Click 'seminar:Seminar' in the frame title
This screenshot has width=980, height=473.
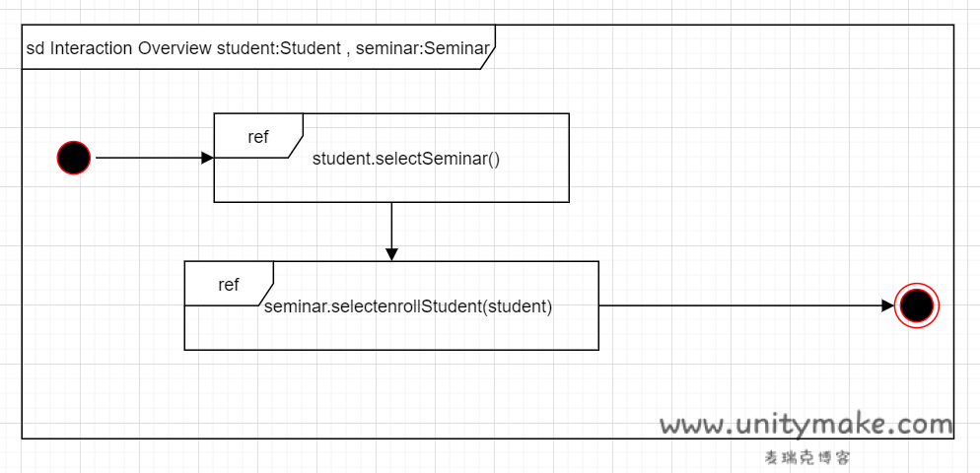[x=424, y=48]
